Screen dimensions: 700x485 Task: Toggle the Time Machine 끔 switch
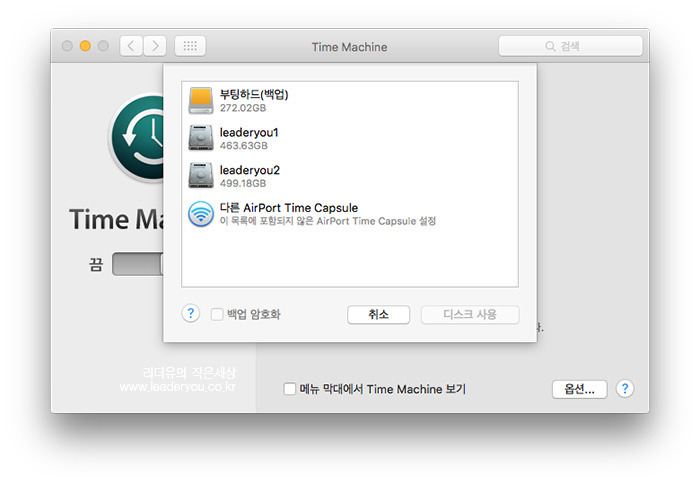point(138,264)
